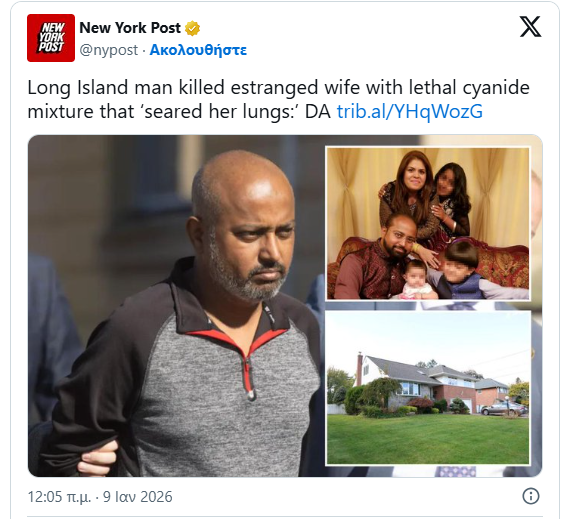Click the green lawn in house photo
The height and width of the screenshot is (519, 569).
pos(428,438)
